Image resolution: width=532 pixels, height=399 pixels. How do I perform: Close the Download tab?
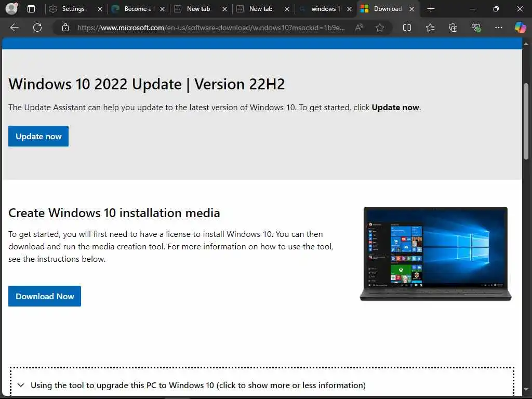412,9
